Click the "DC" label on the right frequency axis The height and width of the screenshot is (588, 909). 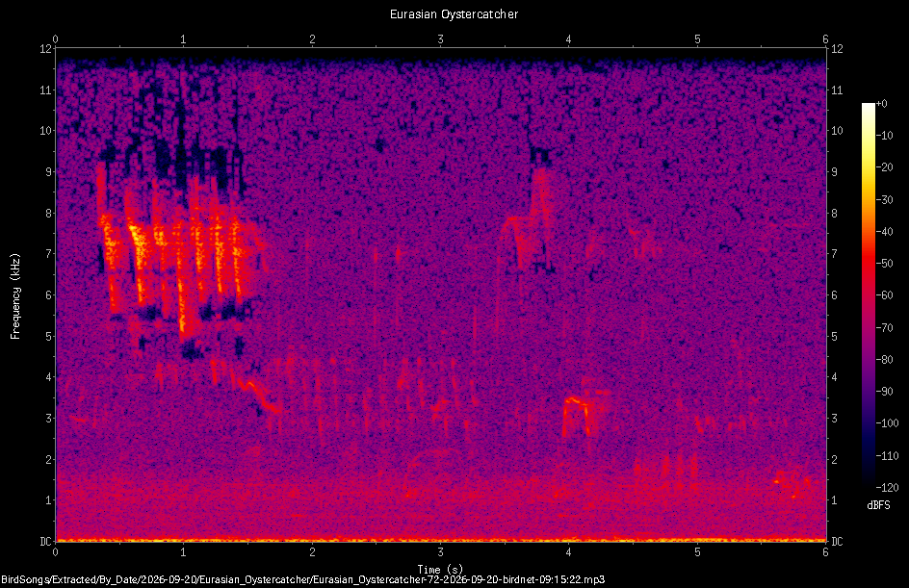[837, 542]
